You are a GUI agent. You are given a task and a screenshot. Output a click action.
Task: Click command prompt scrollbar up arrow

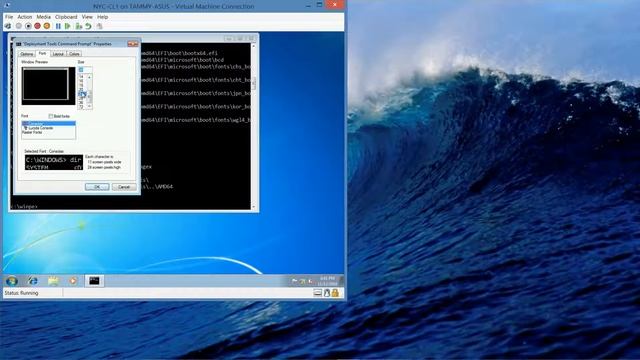[x=253, y=46]
